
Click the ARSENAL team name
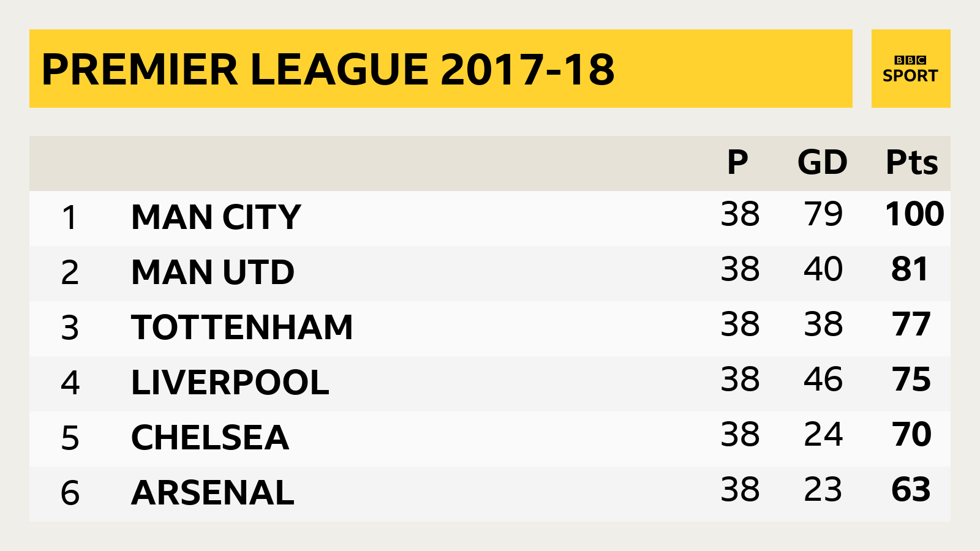(213, 493)
